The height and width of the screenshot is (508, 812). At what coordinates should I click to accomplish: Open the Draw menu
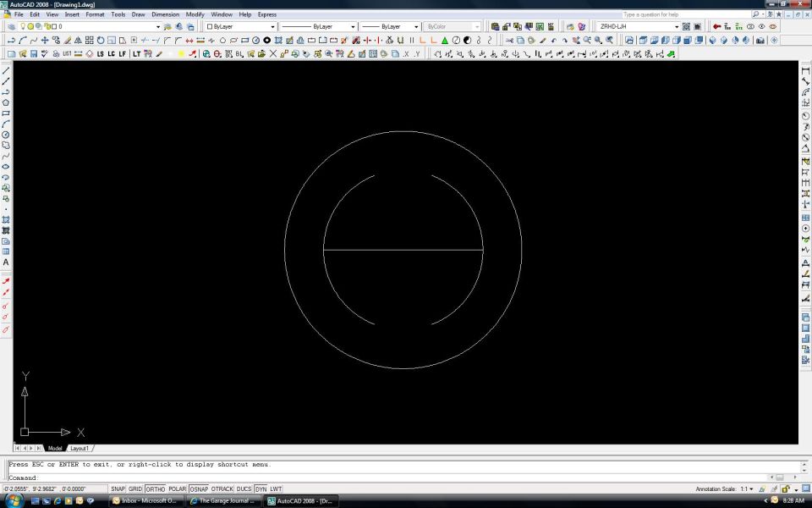pos(138,14)
